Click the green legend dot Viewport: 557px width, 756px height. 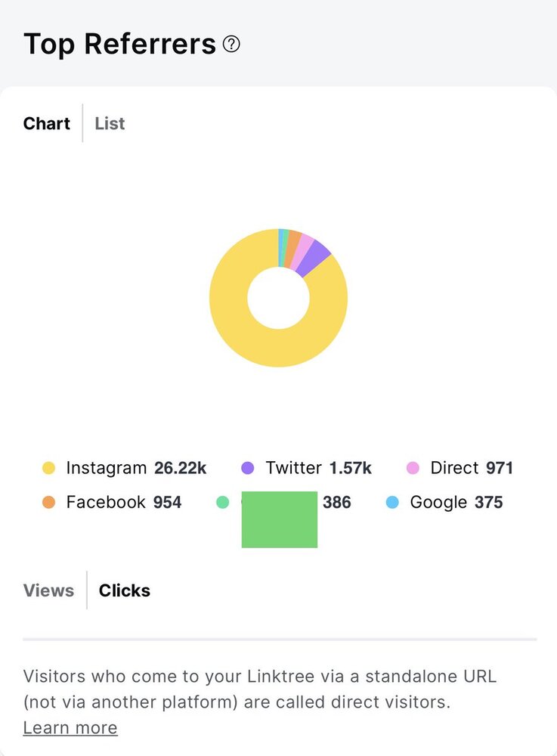[x=222, y=502]
